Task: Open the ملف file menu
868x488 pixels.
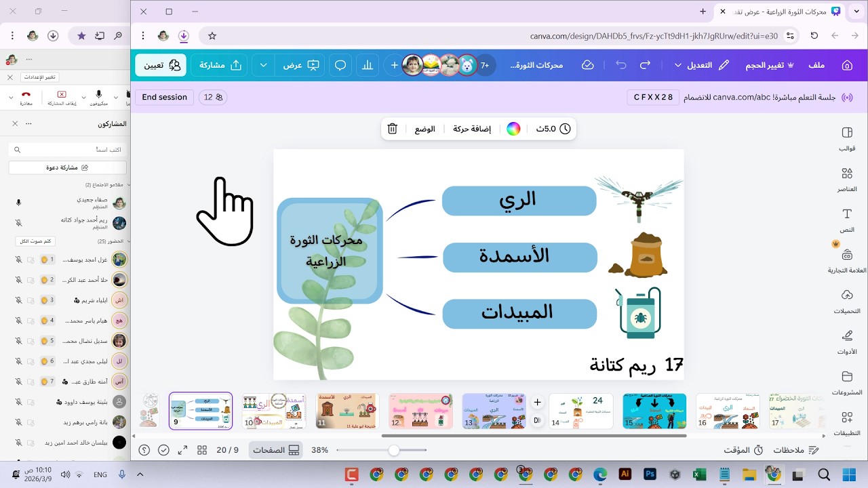Action: 816,65
